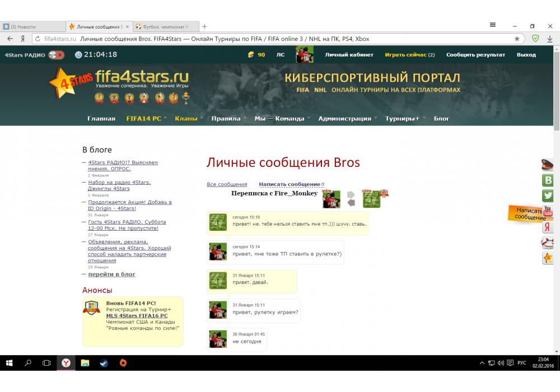This screenshot has width=560, height=392.
Task: Open the Yandex sidebar icon
Action: pyautogui.click(x=548, y=227)
